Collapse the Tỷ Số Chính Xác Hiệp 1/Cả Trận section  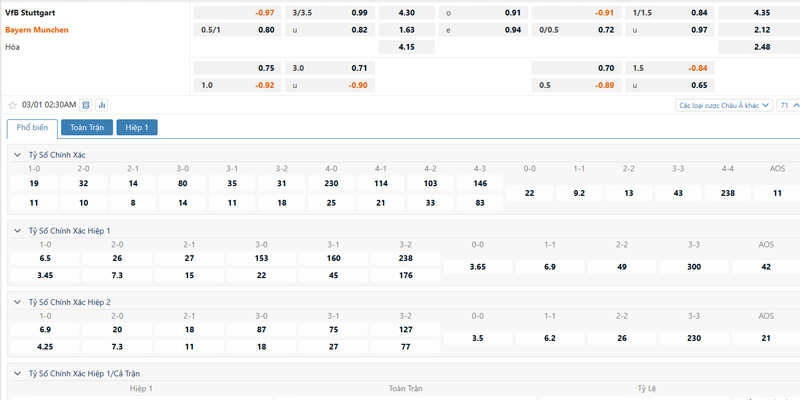[17, 373]
